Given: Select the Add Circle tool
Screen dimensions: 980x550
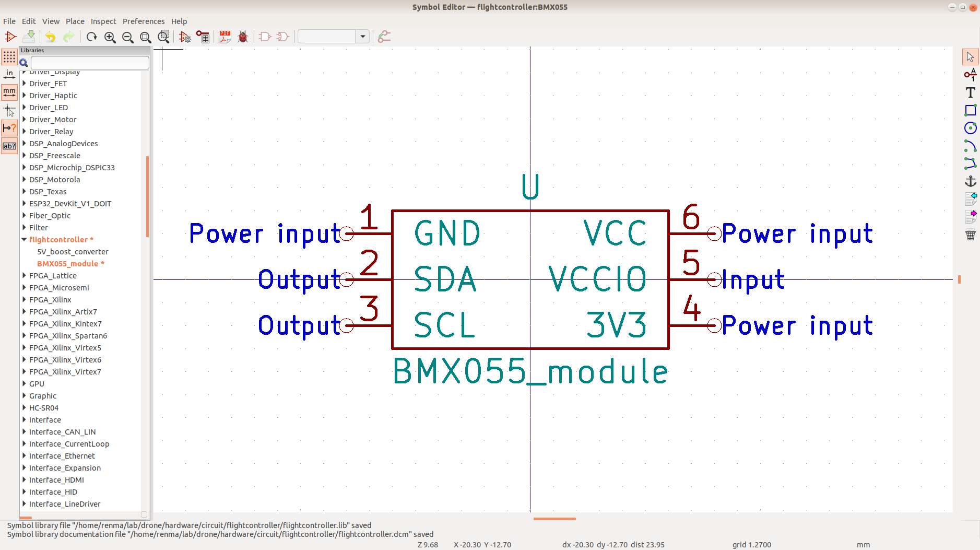Looking at the screenshot, I should [x=970, y=128].
